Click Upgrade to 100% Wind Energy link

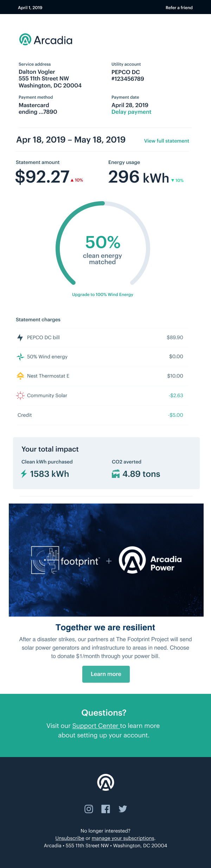[103, 295]
